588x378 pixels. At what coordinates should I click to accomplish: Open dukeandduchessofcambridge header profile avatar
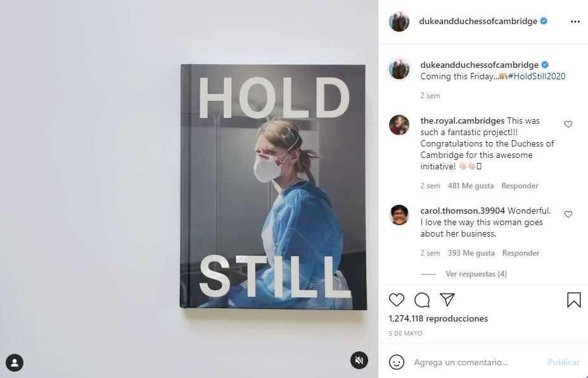[399, 22]
